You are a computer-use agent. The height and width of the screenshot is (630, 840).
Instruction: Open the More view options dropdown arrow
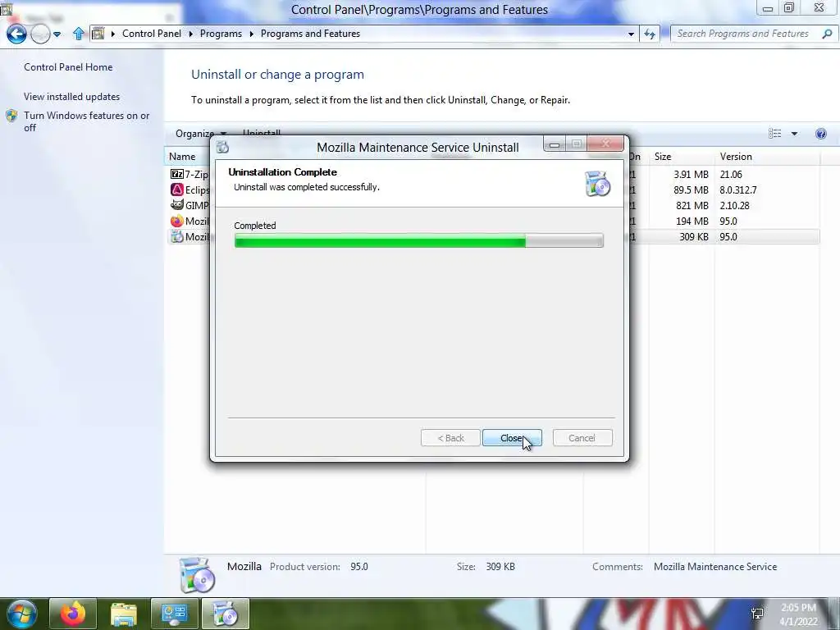click(x=794, y=134)
